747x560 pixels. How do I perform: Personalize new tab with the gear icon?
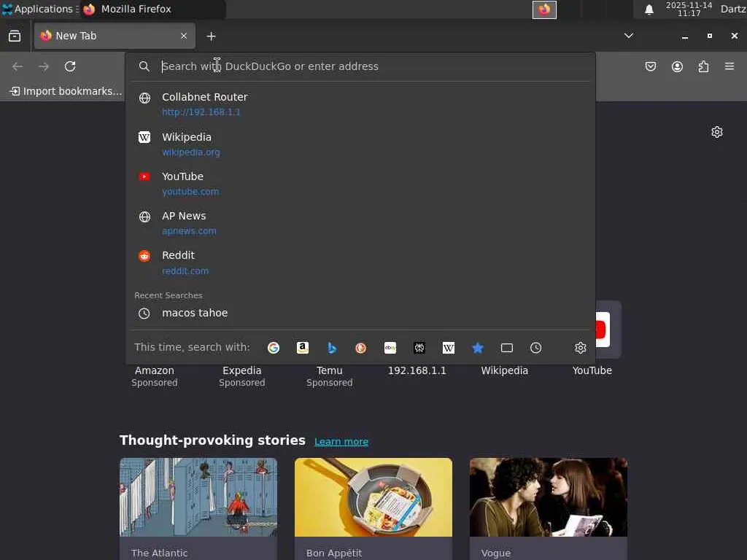pyautogui.click(x=717, y=132)
